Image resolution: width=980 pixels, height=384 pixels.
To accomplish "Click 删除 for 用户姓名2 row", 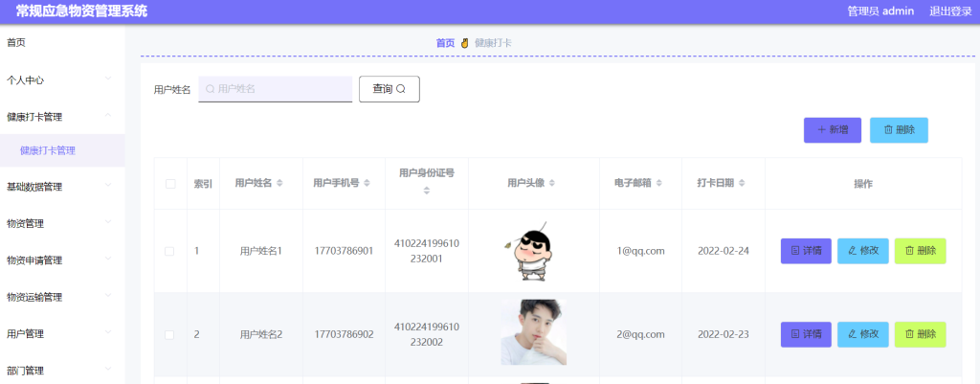I will click(920, 334).
